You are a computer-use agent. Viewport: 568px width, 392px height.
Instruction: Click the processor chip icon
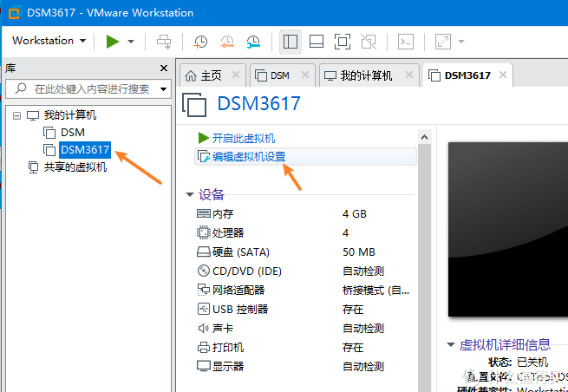(x=204, y=232)
